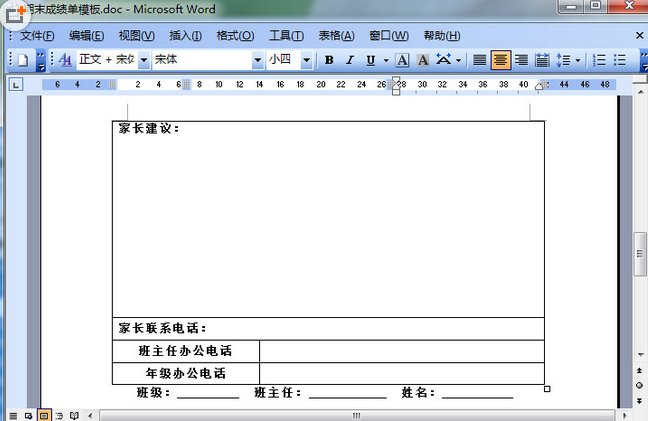Click the 家长建议: text

tap(149, 128)
